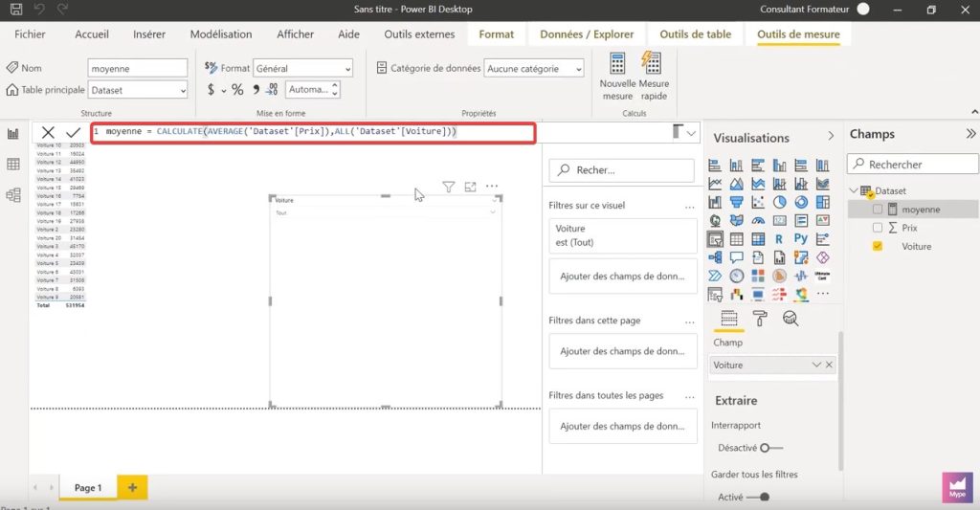This screenshot has height=510, width=980.
Task: Insert a Python (Py) visual
Action: [801, 239]
